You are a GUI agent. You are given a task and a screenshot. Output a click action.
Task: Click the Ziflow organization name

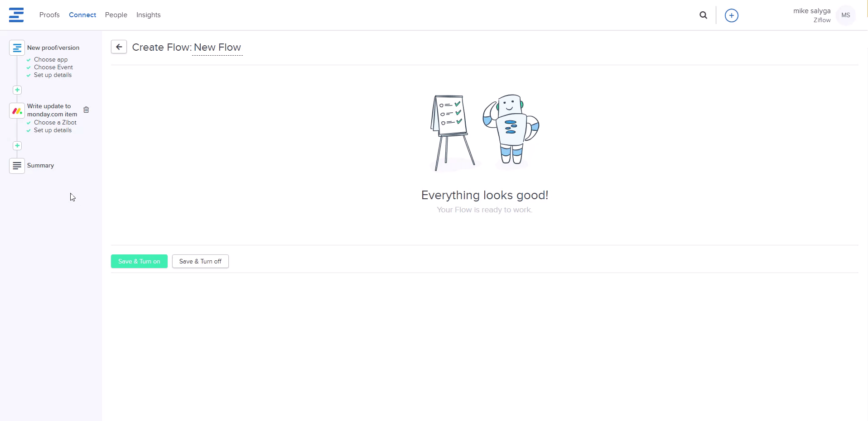[x=822, y=20]
